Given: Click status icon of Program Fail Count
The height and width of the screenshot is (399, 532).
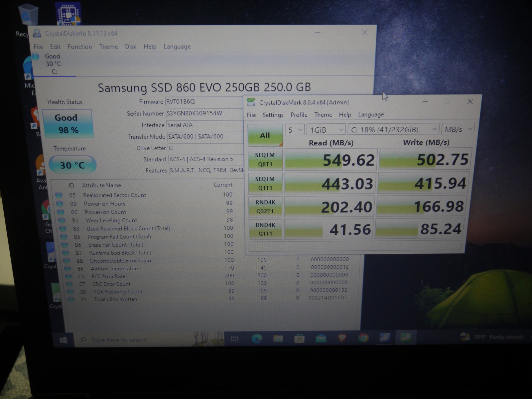Looking at the screenshot, I should pyautogui.click(x=64, y=237).
